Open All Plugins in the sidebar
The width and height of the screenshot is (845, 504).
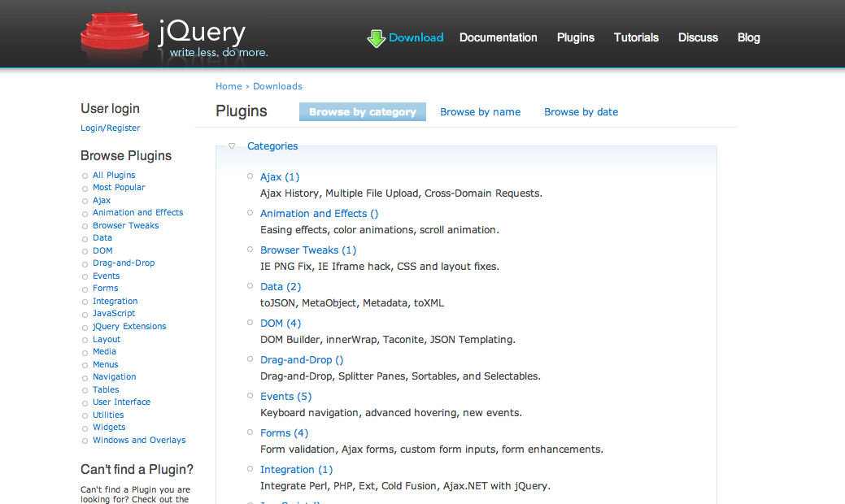(114, 175)
